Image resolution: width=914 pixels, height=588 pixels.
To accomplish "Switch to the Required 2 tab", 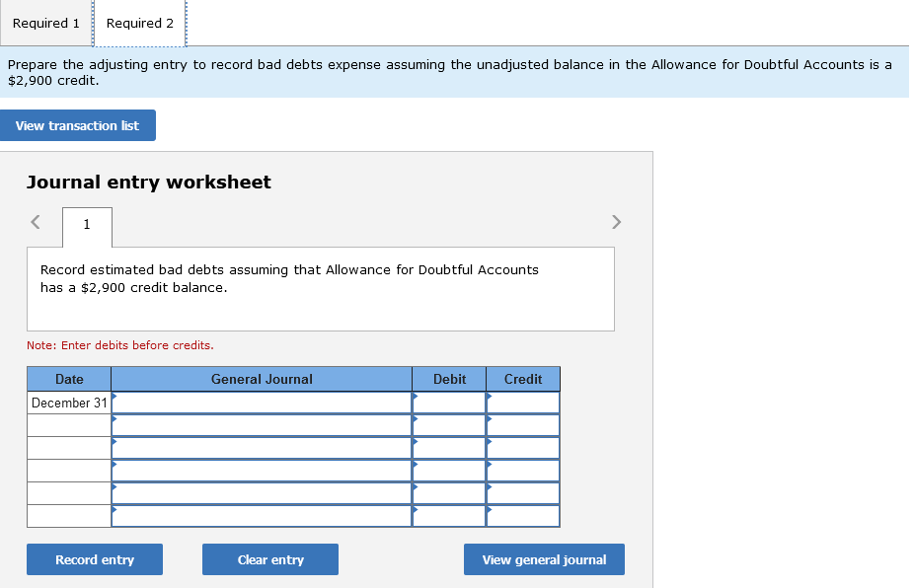I will (x=139, y=23).
